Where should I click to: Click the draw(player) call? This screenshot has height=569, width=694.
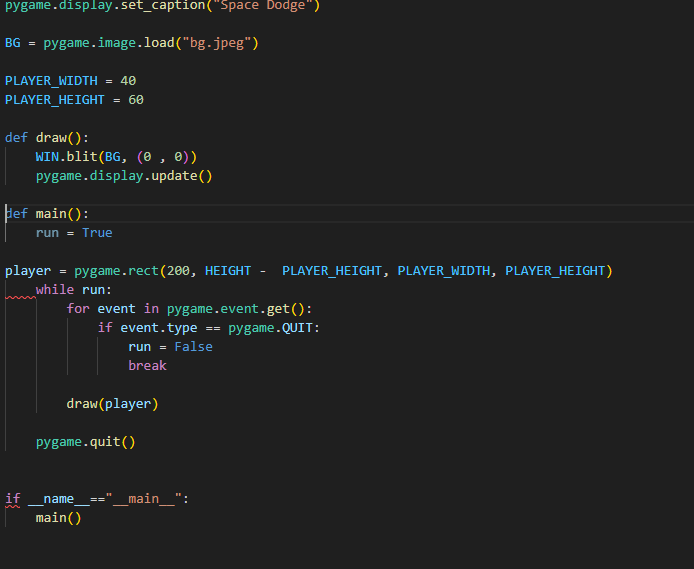[112, 404]
